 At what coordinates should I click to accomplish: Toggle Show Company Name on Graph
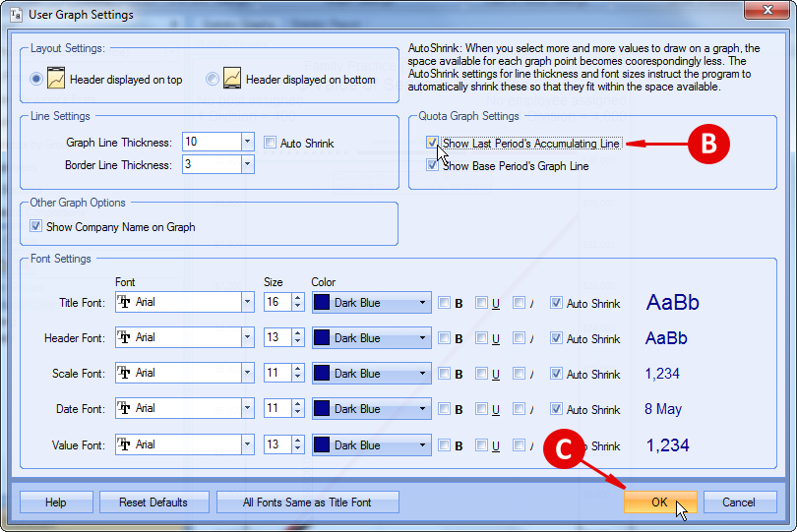pyautogui.click(x=36, y=226)
